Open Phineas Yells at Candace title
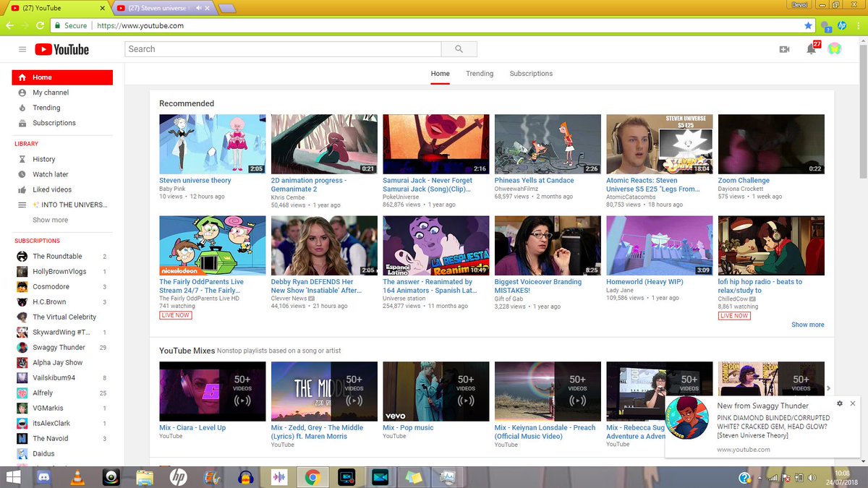This screenshot has width=868, height=488. click(535, 181)
